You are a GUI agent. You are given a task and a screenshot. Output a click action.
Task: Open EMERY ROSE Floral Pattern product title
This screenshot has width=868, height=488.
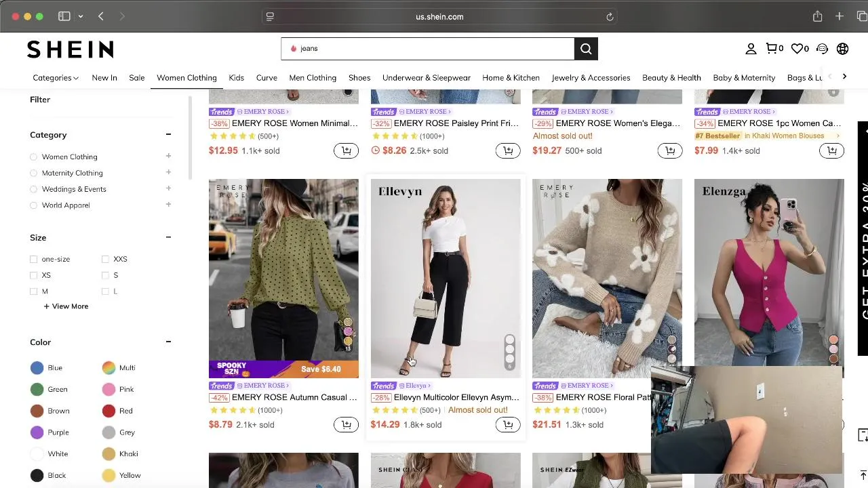(x=603, y=397)
